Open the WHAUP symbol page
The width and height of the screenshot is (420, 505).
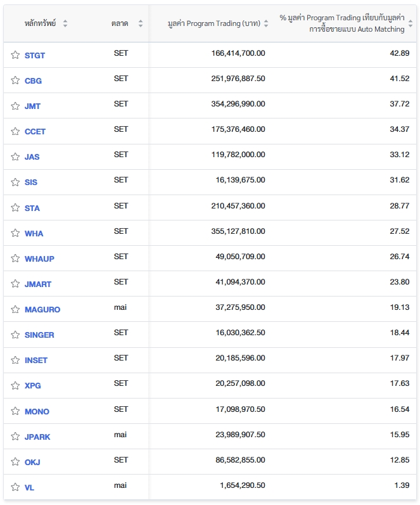click(x=39, y=259)
